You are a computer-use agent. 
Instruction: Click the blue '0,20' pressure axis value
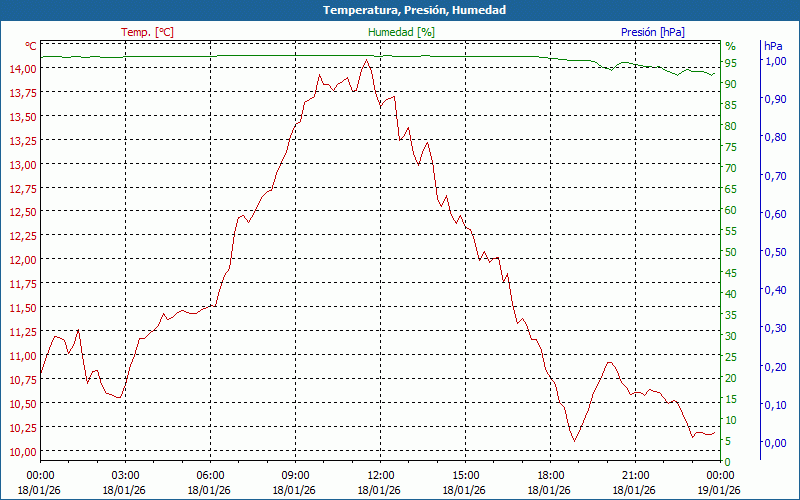click(x=776, y=366)
